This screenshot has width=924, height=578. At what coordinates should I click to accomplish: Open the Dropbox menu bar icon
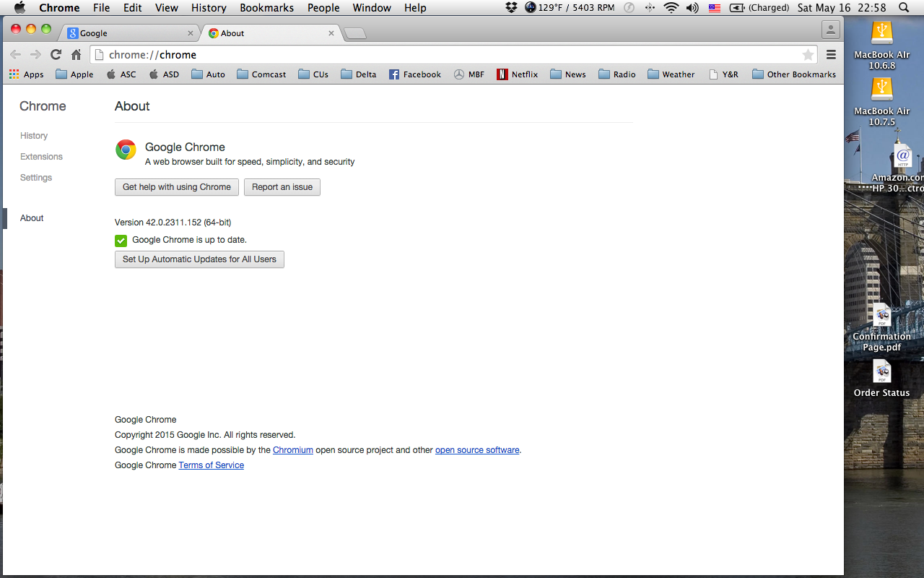[512, 8]
